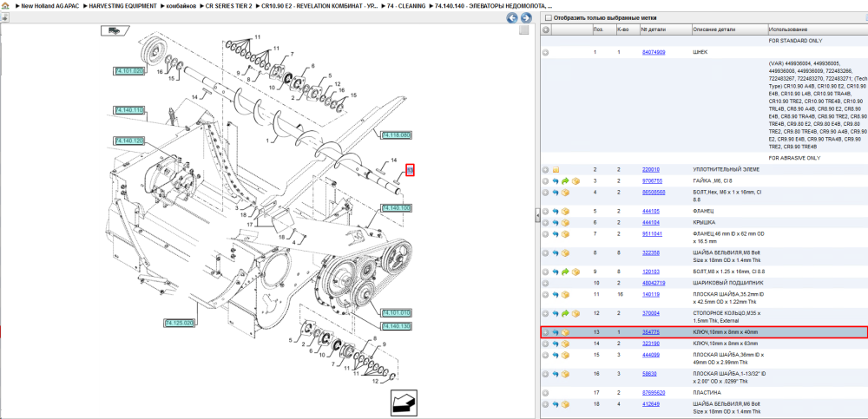Open '74 - CLEANING' breadcrumb

click(x=406, y=5)
